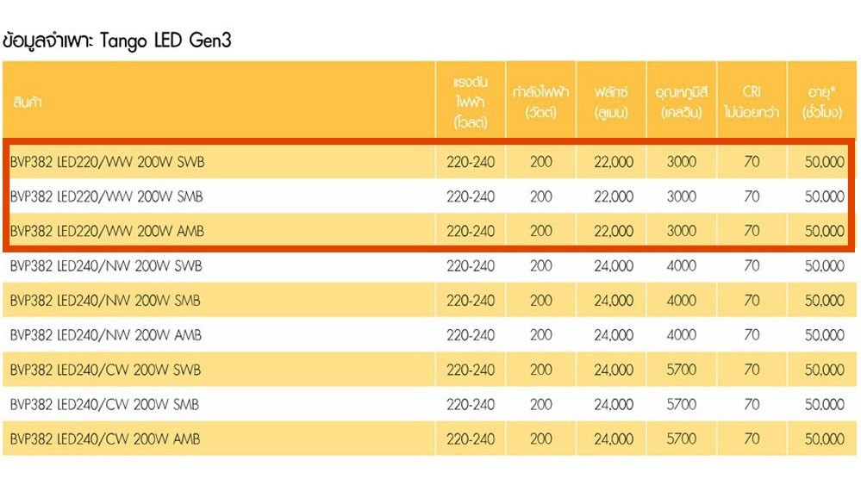The image size is (861, 504).
Task: Choose BVP382 LED240/CW 200W AMB row
Action: (x=429, y=439)
